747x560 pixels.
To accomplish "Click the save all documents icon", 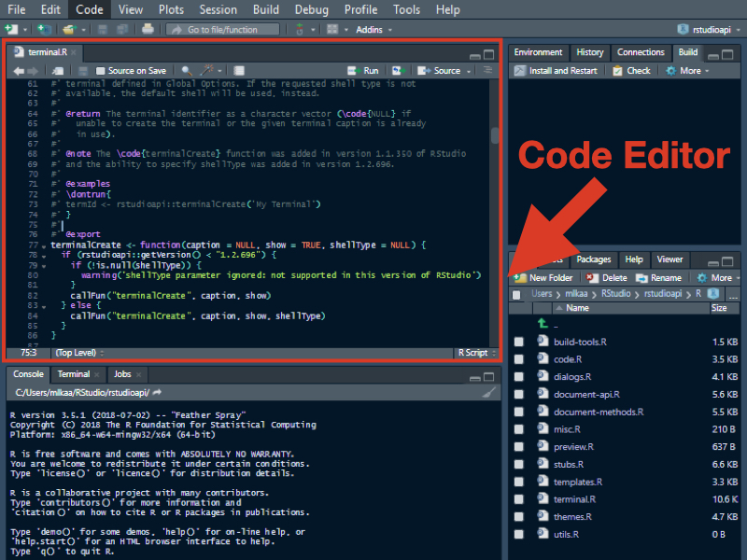I will 122,30.
